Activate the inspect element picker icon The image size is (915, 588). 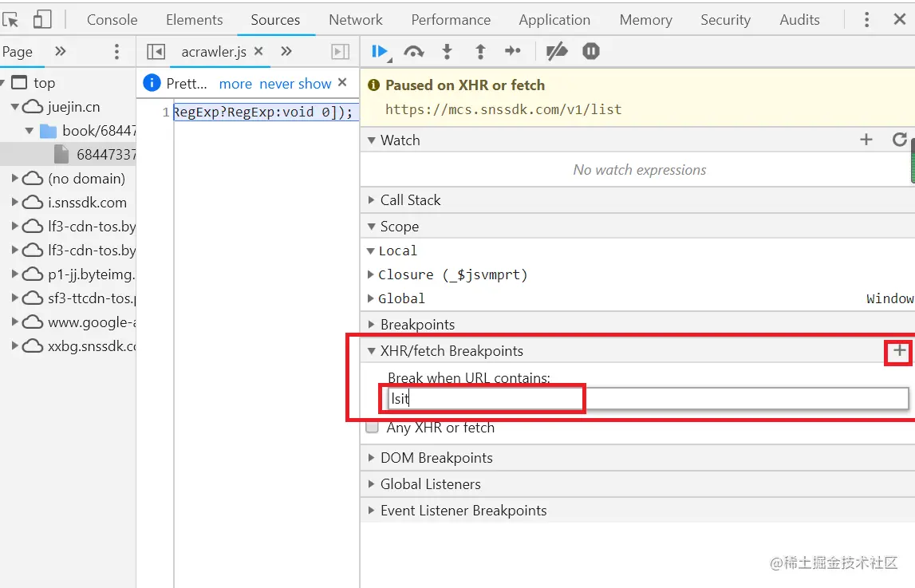pyautogui.click(x=10, y=20)
